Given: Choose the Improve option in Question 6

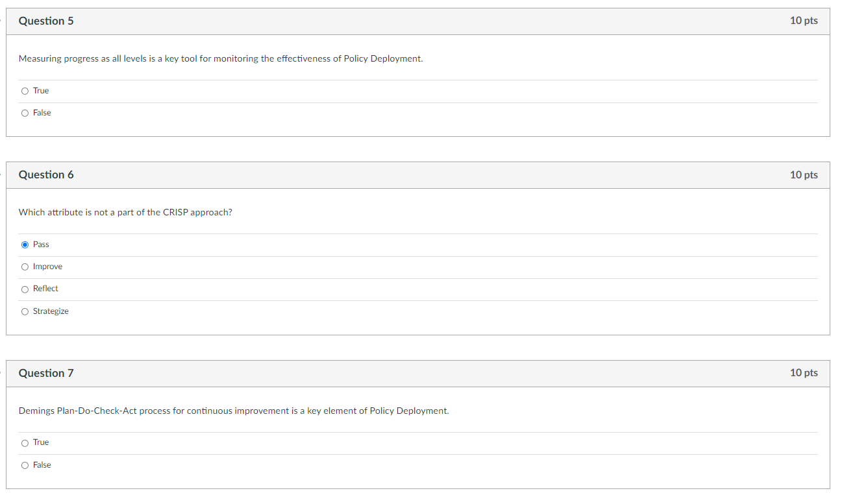Looking at the screenshot, I should (25, 267).
